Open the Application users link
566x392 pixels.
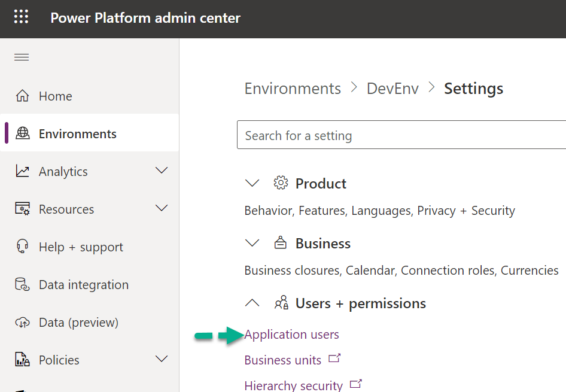(291, 335)
